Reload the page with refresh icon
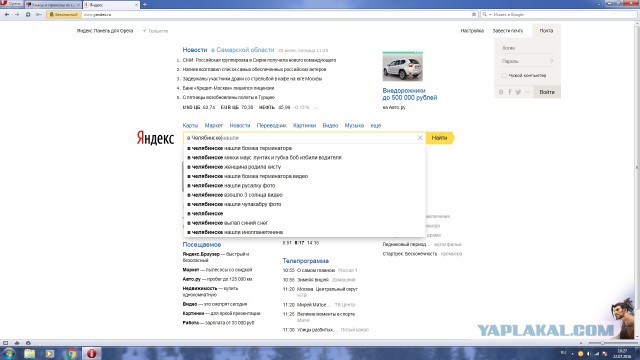 [28, 14]
